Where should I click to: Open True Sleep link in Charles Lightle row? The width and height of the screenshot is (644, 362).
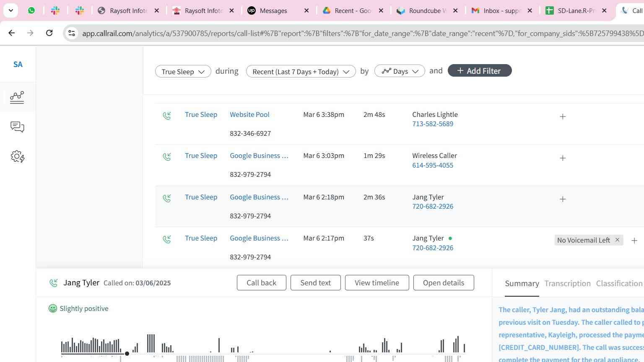pos(201,114)
